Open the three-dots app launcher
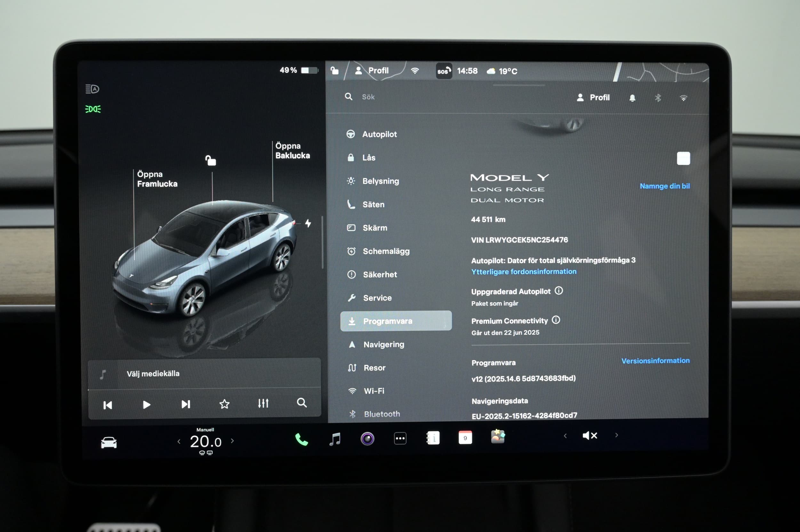The height and width of the screenshot is (532, 800). (x=400, y=438)
